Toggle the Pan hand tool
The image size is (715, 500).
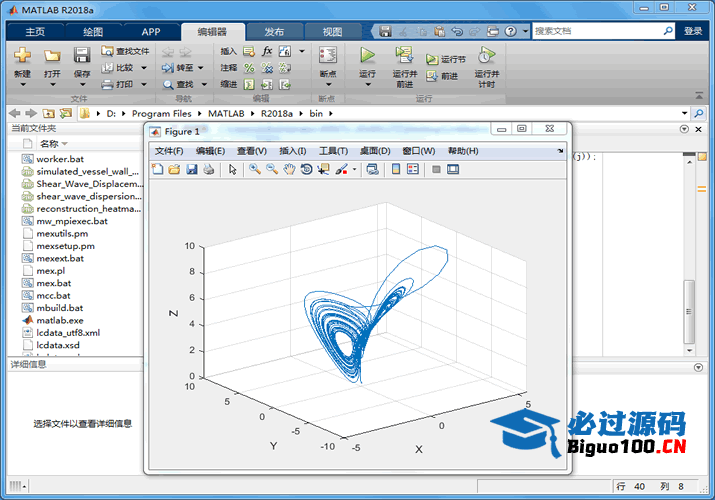coord(289,169)
